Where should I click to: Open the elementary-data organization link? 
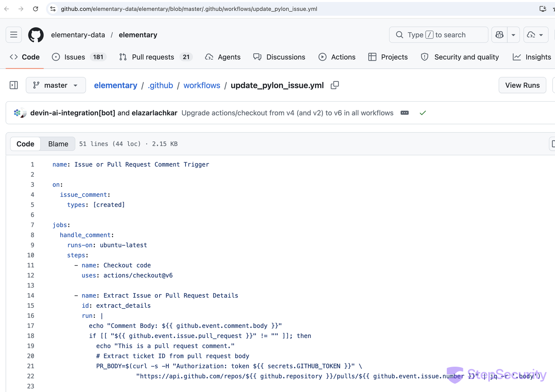[x=78, y=35]
